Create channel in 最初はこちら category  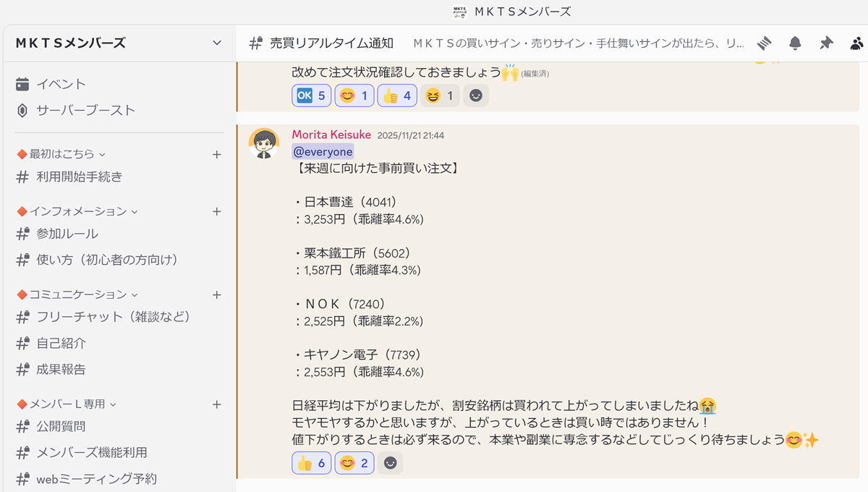point(216,154)
